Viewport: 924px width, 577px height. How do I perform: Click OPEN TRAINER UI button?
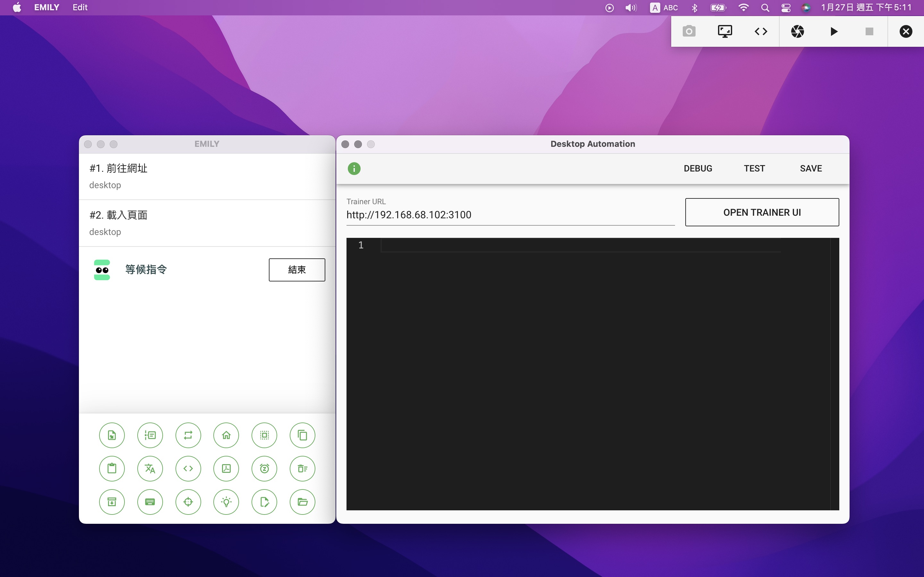point(762,212)
